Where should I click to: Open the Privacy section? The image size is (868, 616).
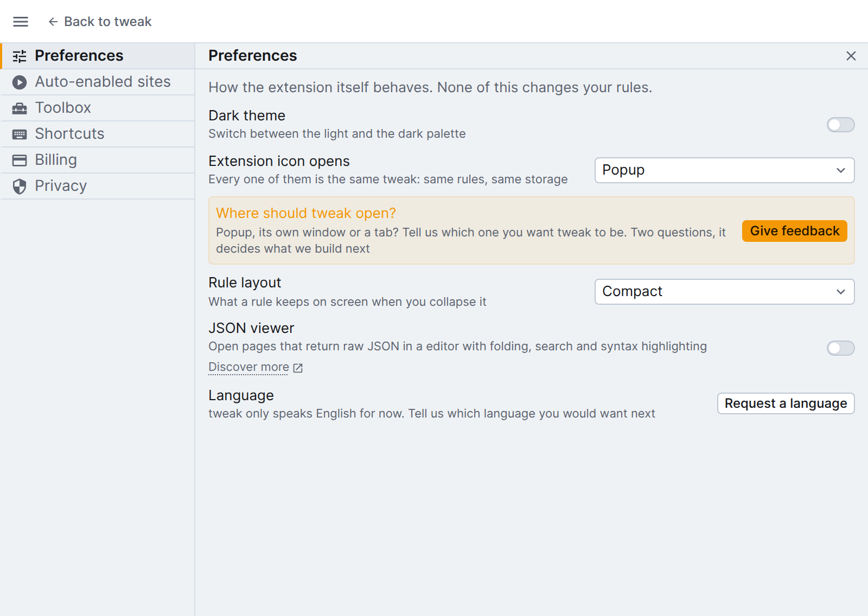point(98,186)
